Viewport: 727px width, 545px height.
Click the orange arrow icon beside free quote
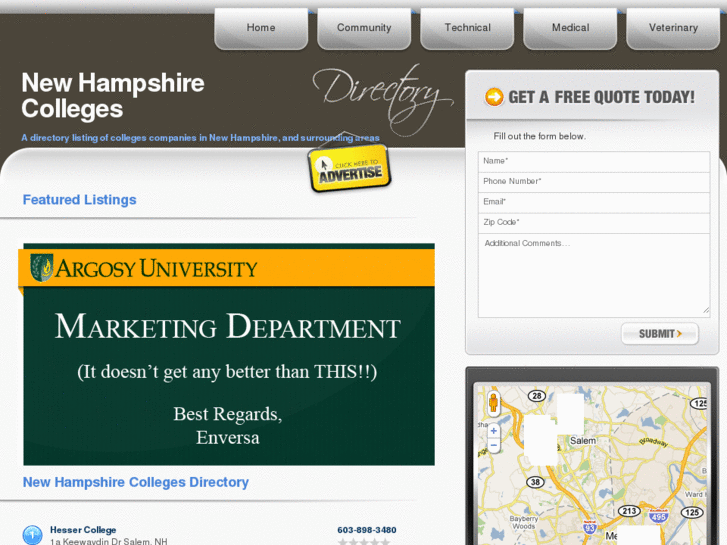494,97
